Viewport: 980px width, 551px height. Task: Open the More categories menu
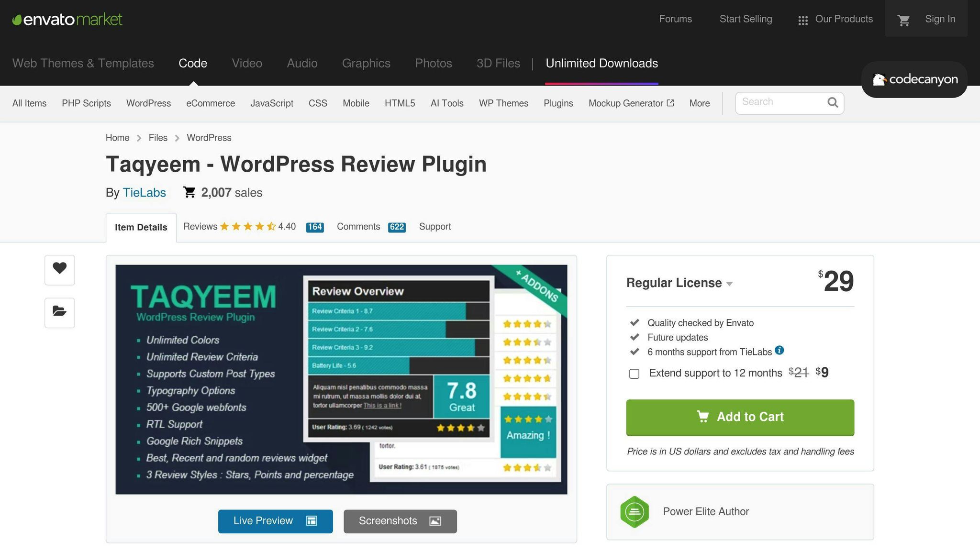click(699, 103)
